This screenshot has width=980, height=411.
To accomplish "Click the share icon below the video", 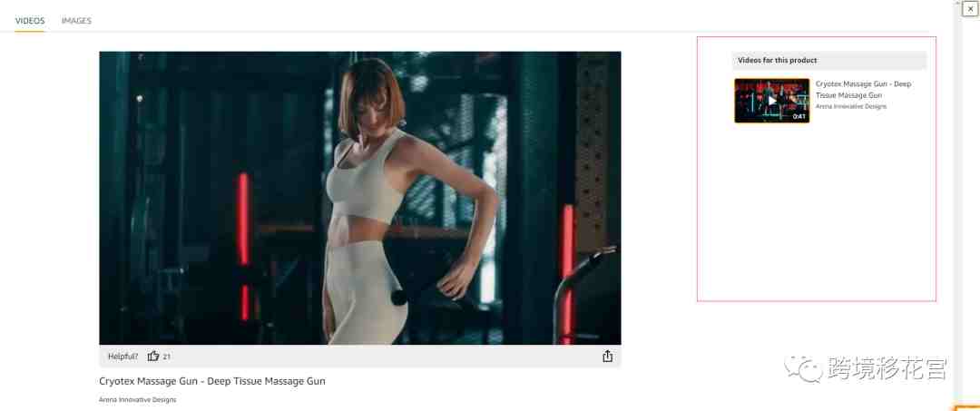I will tap(607, 356).
